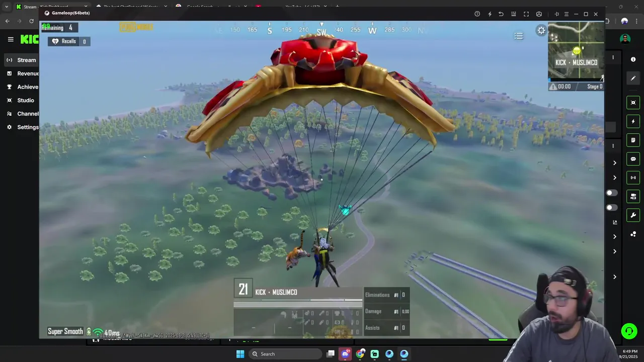This screenshot has width=644, height=362.
Task: Expand the in-game minimap
Action: (x=576, y=50)
